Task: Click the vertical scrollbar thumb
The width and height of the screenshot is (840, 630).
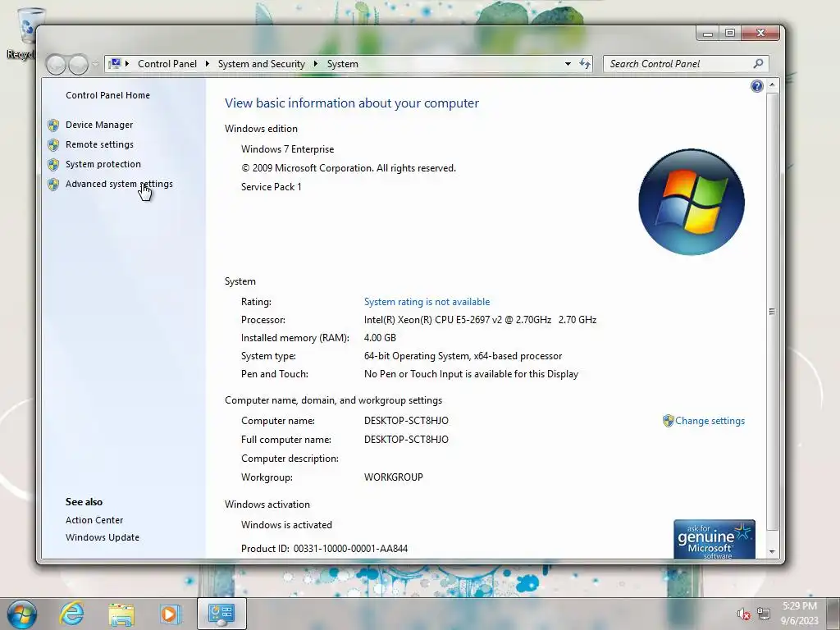Action: (x=772, y=311)
